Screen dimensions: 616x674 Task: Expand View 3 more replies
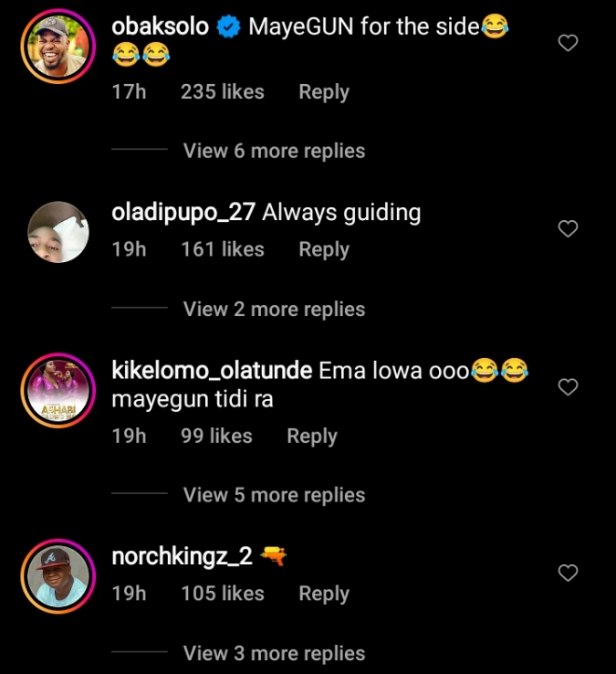[x=274, y=654]
